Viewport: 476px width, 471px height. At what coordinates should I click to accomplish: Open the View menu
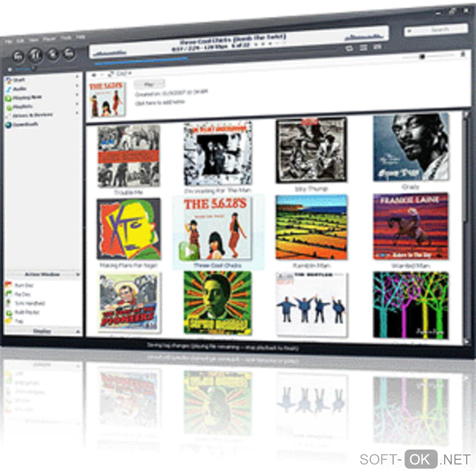point(34,40)
